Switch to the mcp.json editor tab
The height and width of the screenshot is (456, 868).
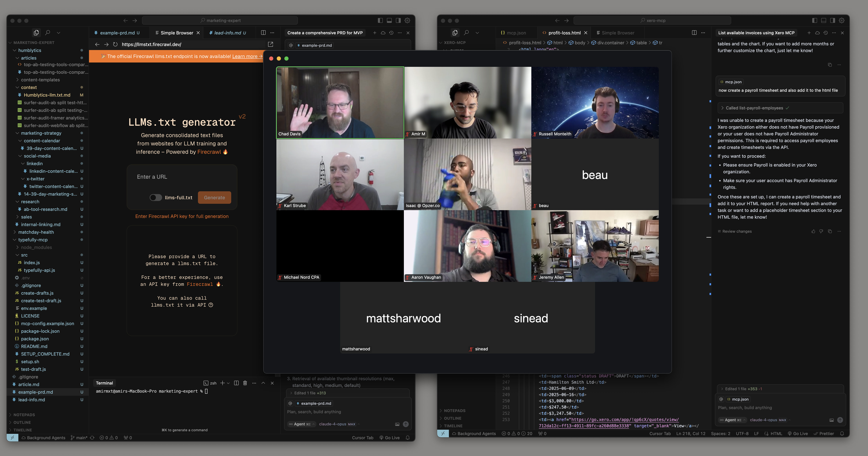click(516, 33)
